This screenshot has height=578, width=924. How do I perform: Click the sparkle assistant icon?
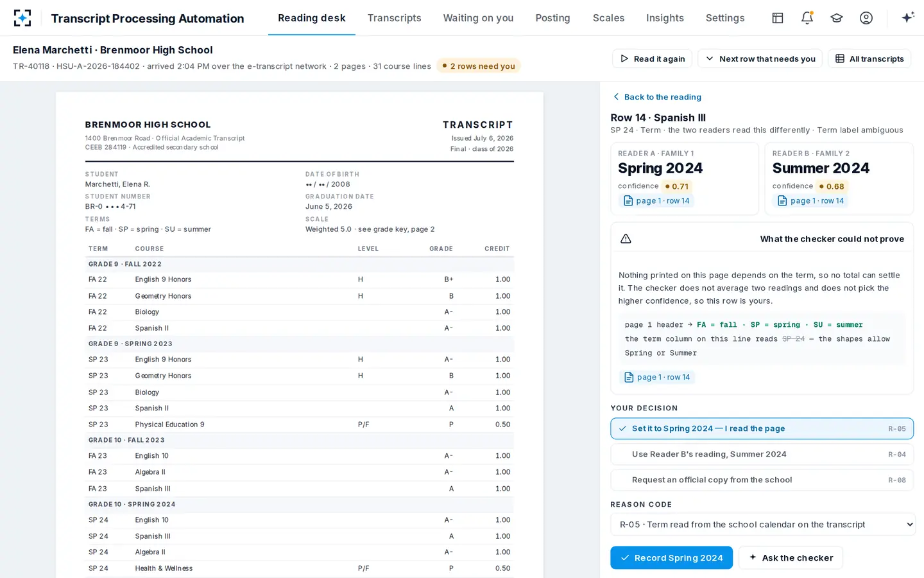(x=907, y=18)
